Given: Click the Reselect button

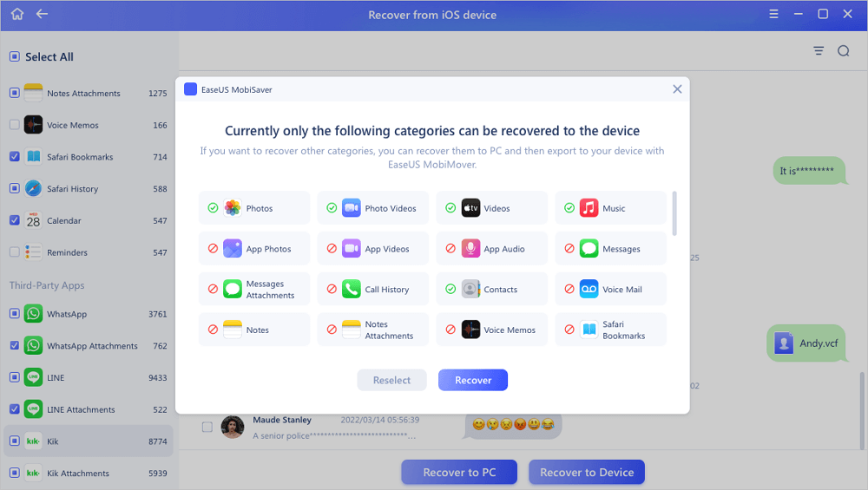Looking at the screenshot, I should coord(392,380).
